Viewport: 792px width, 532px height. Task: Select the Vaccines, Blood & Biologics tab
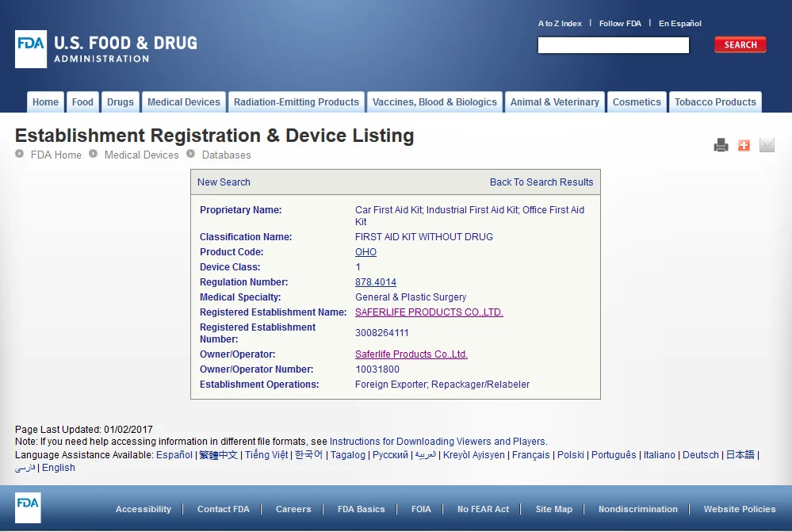tap(434, 102)
